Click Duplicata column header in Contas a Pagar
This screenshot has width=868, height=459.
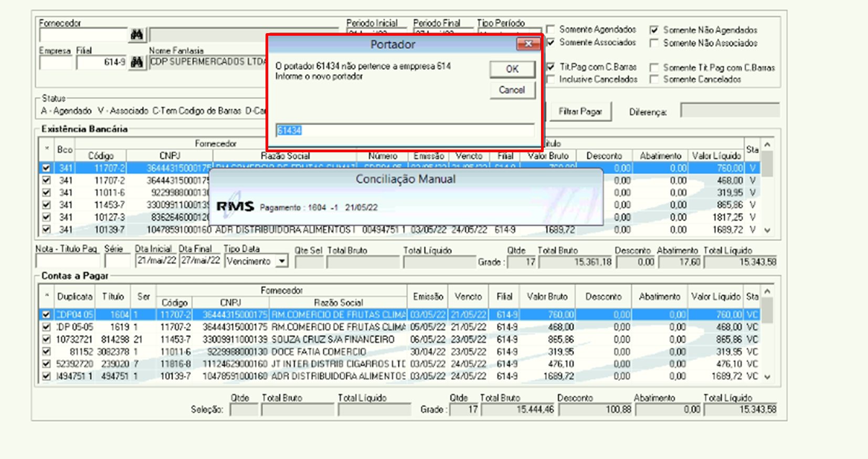[75, 296]
